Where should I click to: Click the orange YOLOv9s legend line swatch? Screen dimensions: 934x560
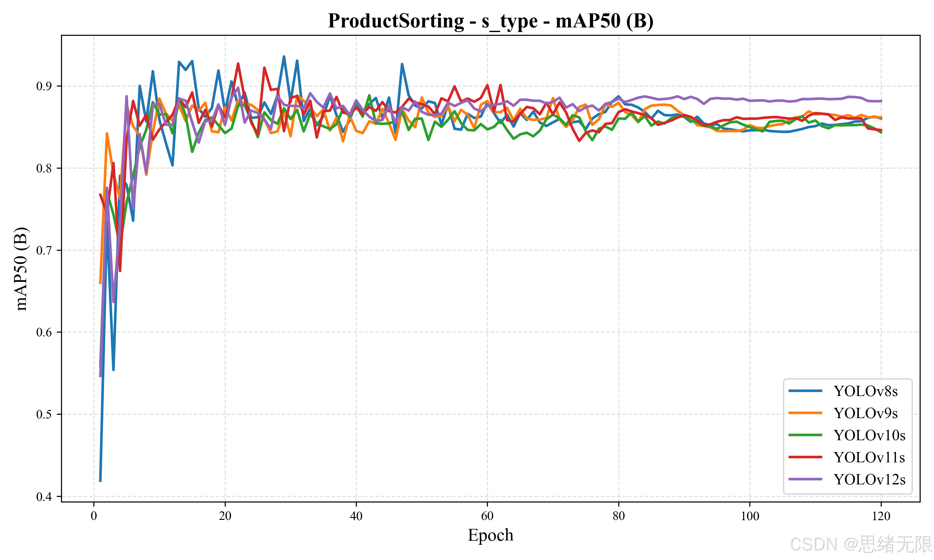[x=805, y=413]
